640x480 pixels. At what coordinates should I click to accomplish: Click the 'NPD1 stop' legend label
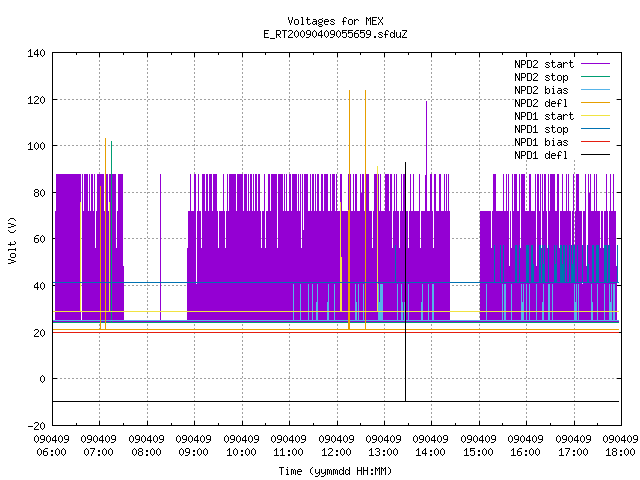click(541, 129)
